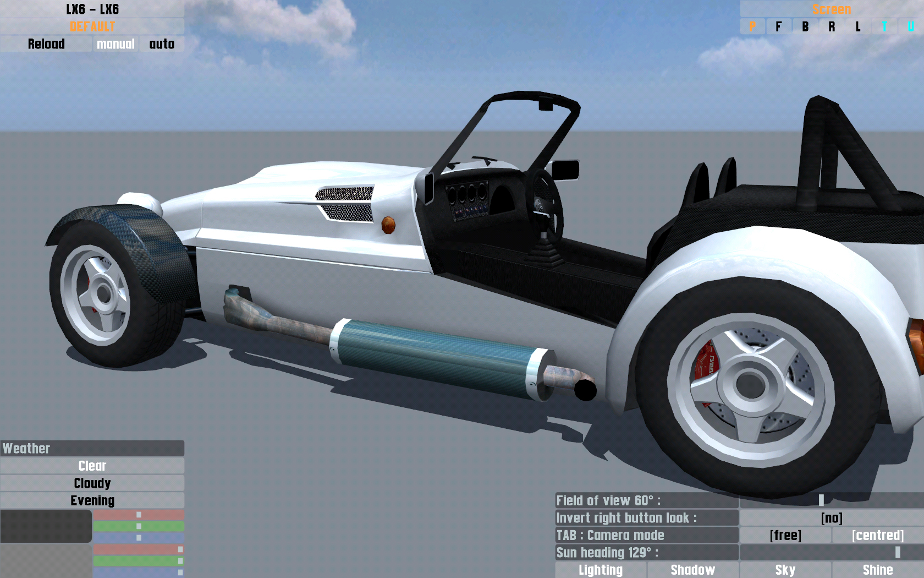This screenshot has height=578, width=924.
Task: Select the L screen option
Action: (858, 26)
